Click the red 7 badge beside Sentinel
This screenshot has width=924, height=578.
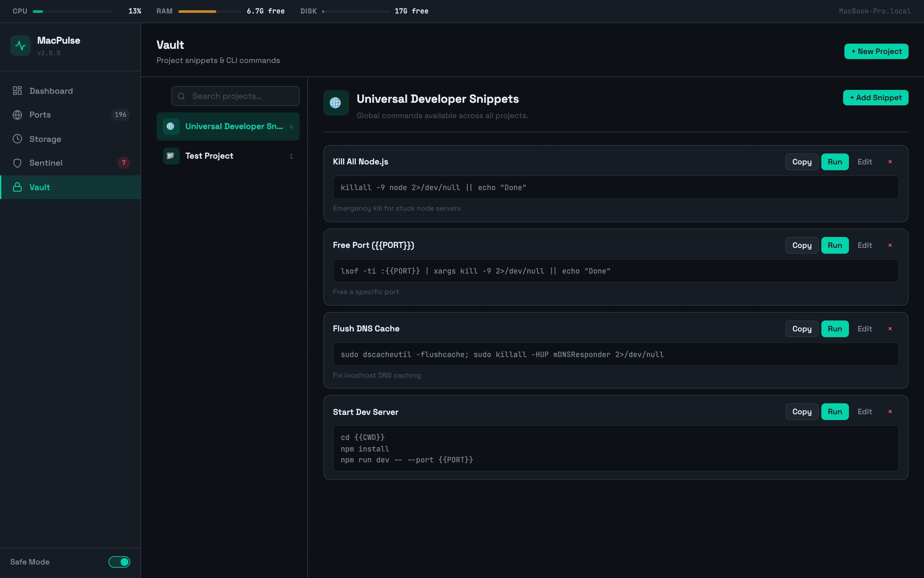coord(124,163)
